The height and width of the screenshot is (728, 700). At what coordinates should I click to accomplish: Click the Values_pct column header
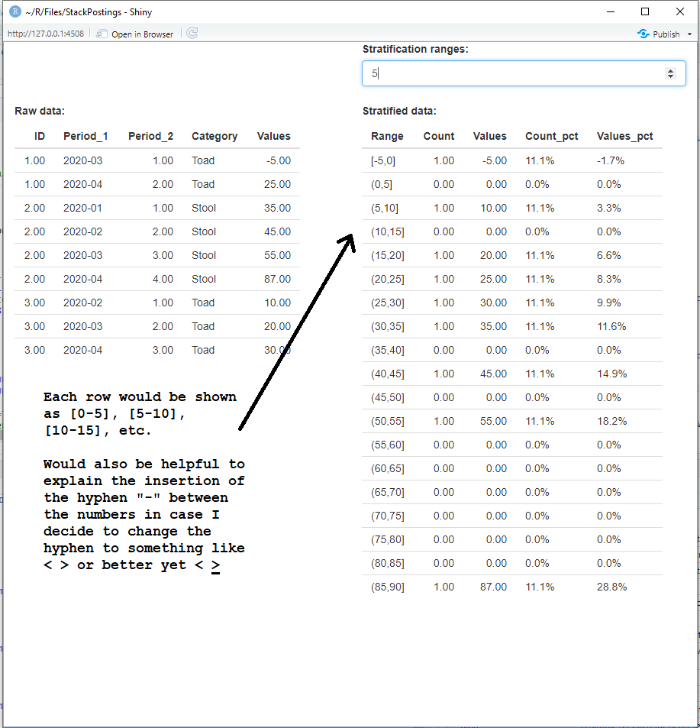624,136
